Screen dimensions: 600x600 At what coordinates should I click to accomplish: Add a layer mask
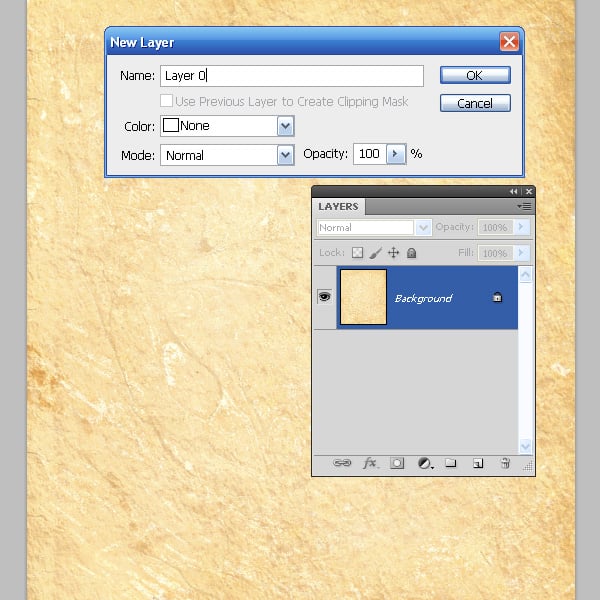397,464
